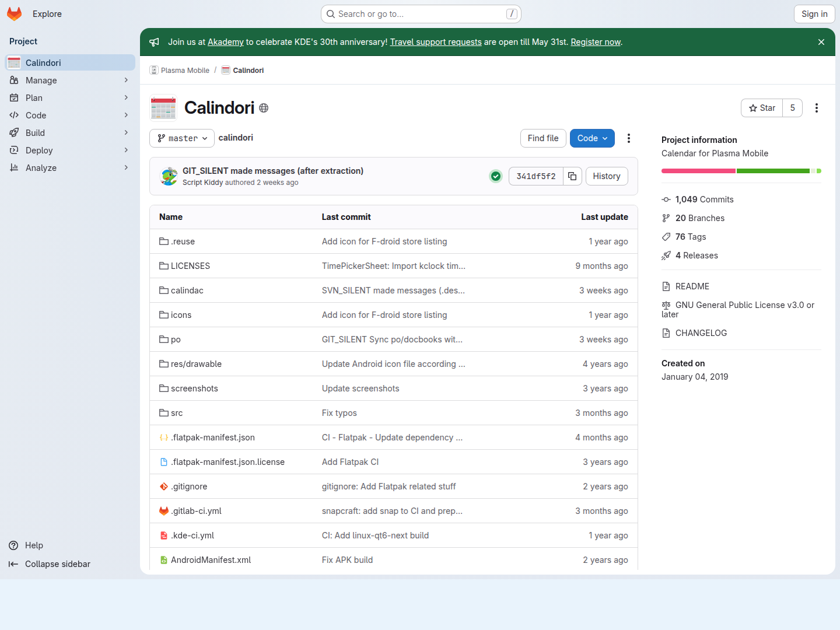Click the Help question mark icon
Viewport: 840px width, 630px height.
13,545
